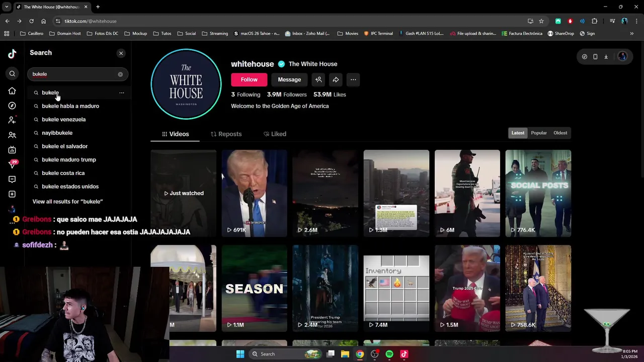This screenshot has width=644, height=362.
Task: Open the Streaming bookmarks folder
Action: 215,34
